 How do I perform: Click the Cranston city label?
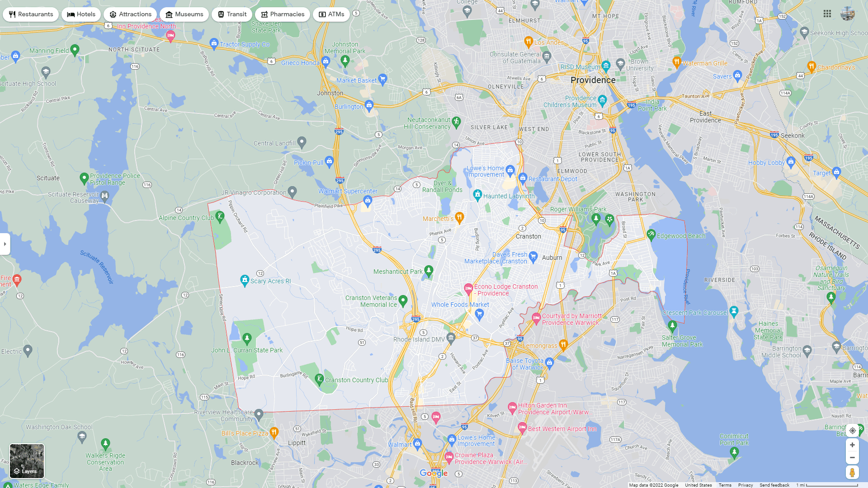click(528, 236)
